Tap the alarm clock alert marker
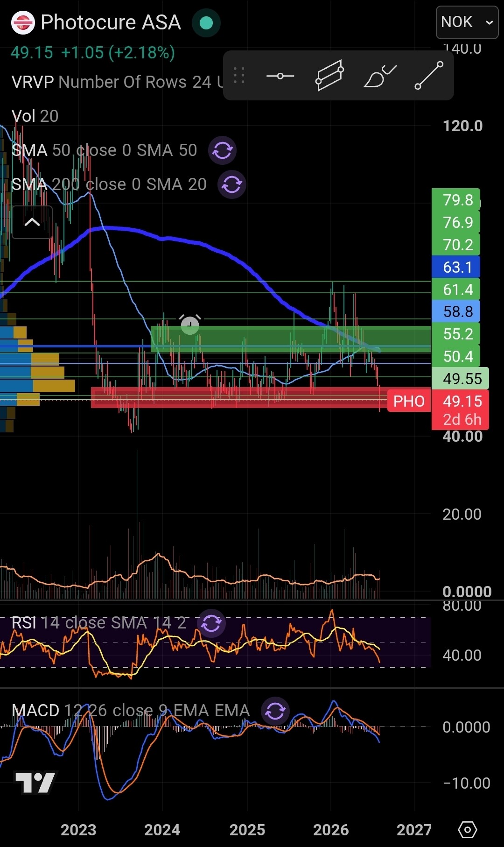 pyautogui.click(x=190, y=324)
